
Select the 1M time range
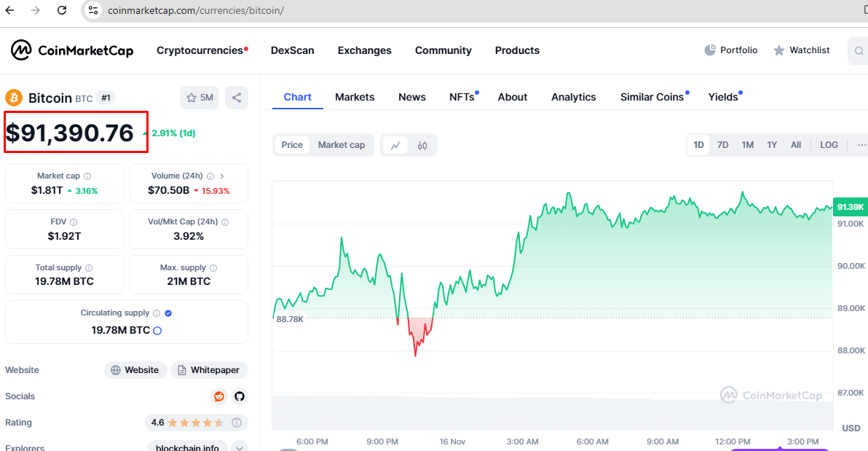pyautogui.click(x=747, y=145)
